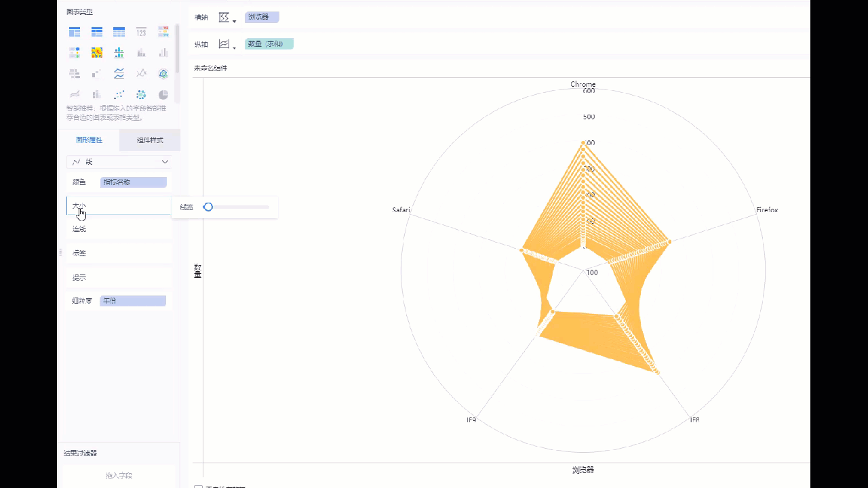Select the grayed-out waterfall chart type
Viewport: 868px width, 488px height.
click(97, 74)
